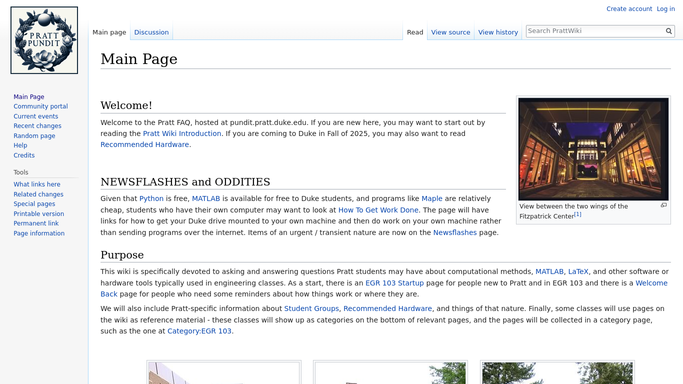Viewport: 683px width, 384px height.
Task: Click the Pratt Pundit wreath logo
Action: tap(44, 40)
